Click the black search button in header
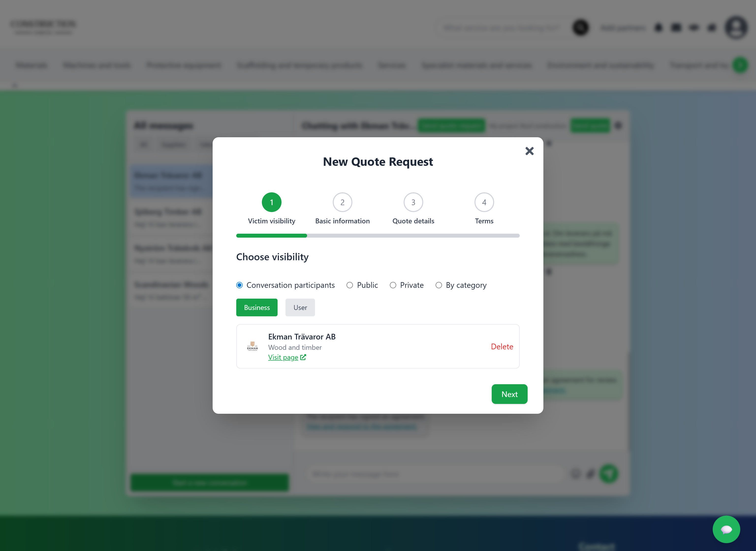This screenshot has height=551, width=756. tap(581, 28)
